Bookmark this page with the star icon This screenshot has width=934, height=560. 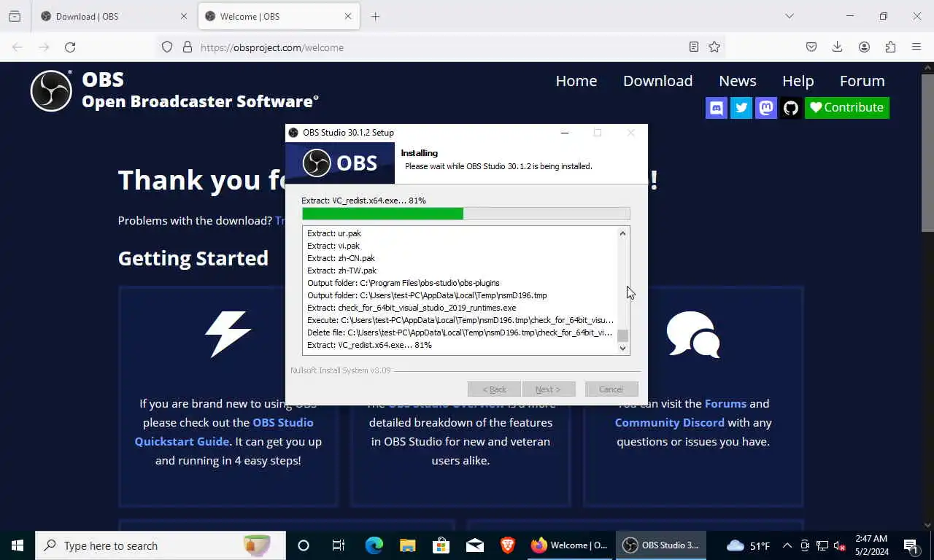click(x=714, y=47)
